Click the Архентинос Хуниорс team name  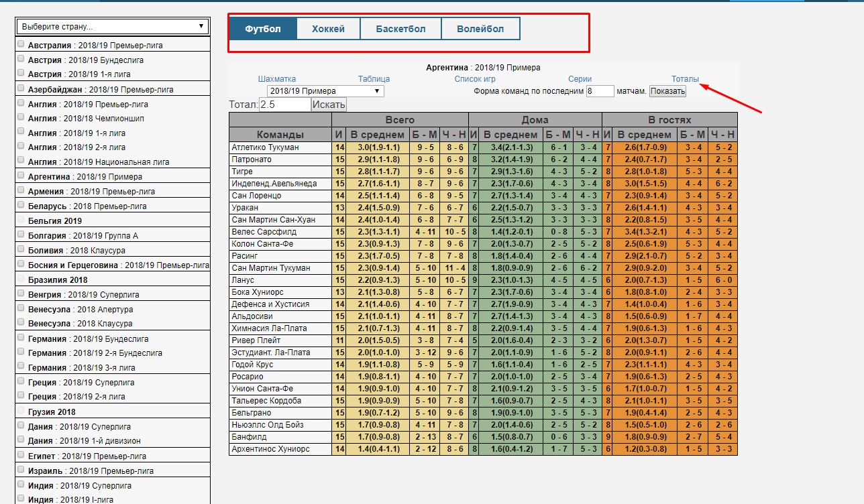(x=270, y=449)
